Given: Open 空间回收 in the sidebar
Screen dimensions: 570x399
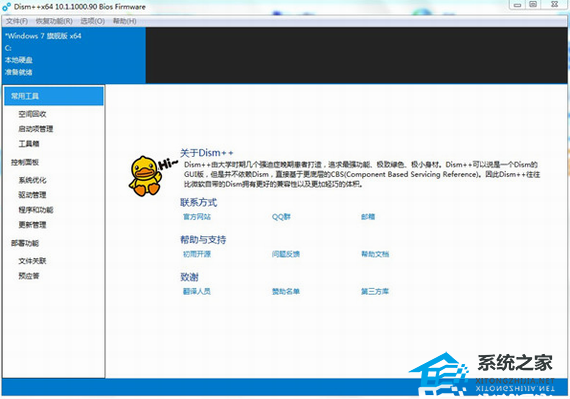Looking at the screenshot, I should (32, 114).
